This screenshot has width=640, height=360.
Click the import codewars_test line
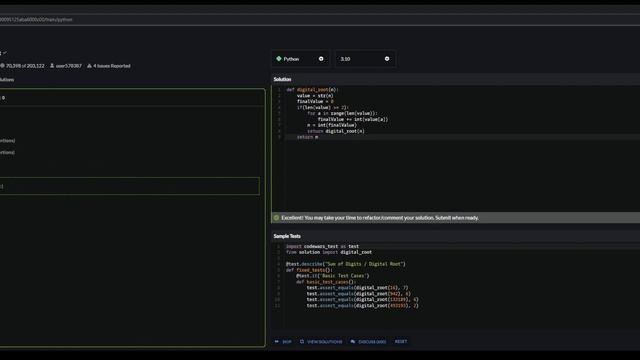click(322, 246)
